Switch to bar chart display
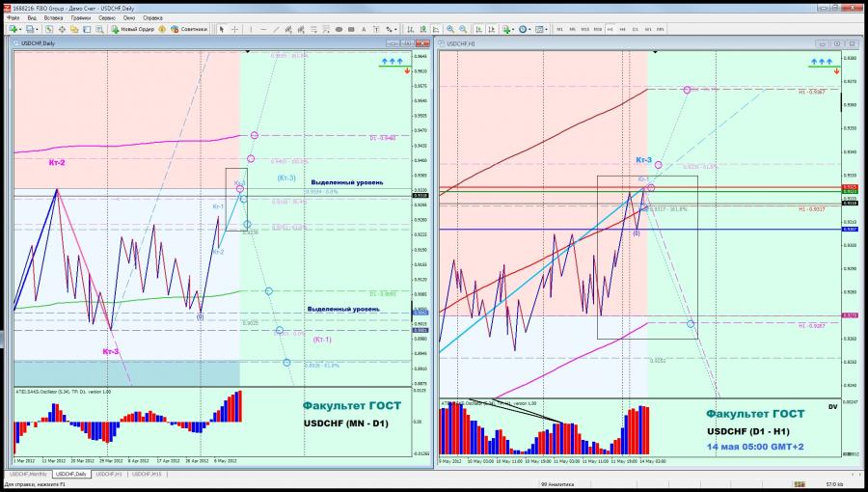Viewport: 868px width, 492px height. 410,29
